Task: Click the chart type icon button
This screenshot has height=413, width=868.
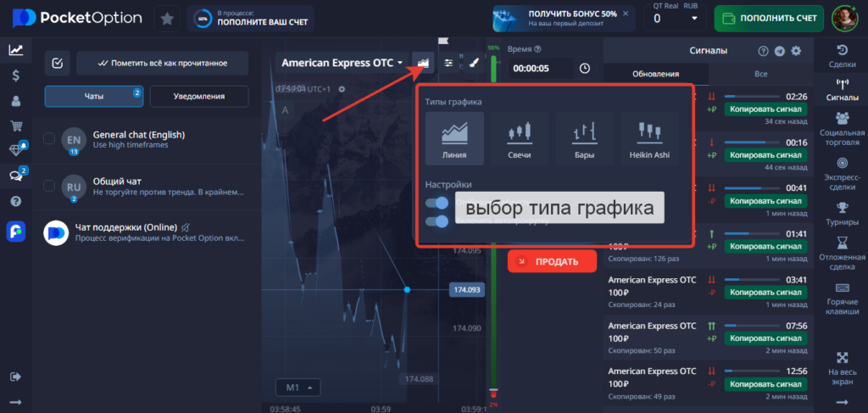Action: (424, 63)
